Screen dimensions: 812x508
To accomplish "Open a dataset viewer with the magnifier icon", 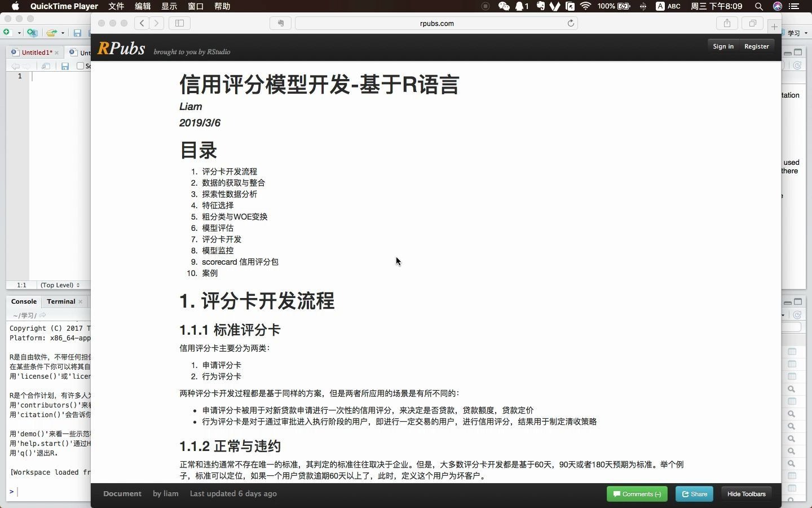I will pyautogui.click(x=791, y=389).
